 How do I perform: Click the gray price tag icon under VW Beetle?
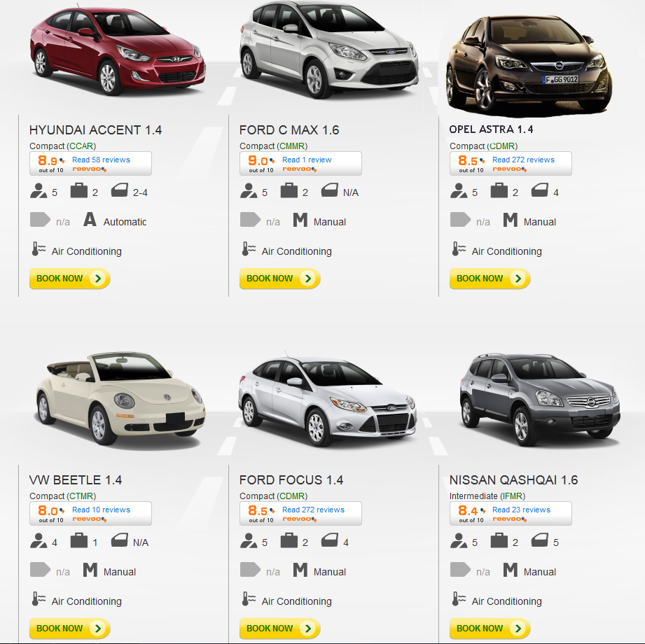coord(40,570)
